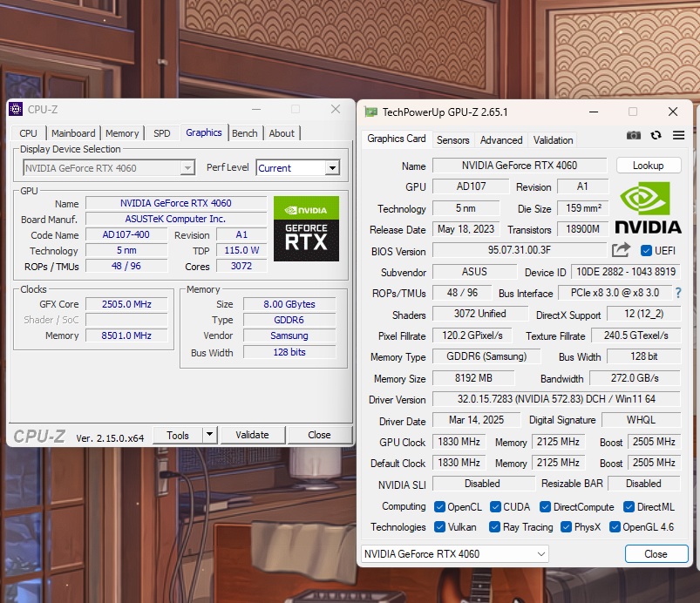
Task: Switch to the Sensors tab in GPU-Z
Action: tap(453, 140)
